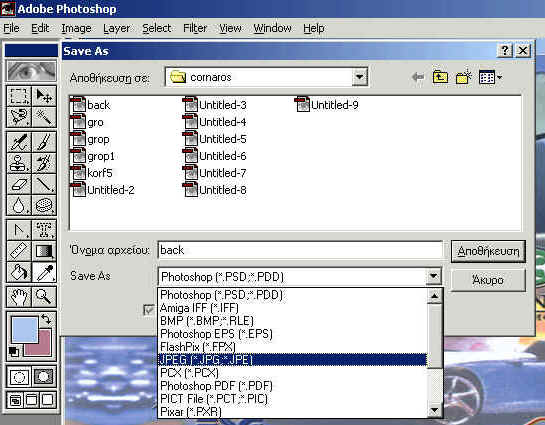Go up one folder level
545x425 pixels.
click(440, 77)
